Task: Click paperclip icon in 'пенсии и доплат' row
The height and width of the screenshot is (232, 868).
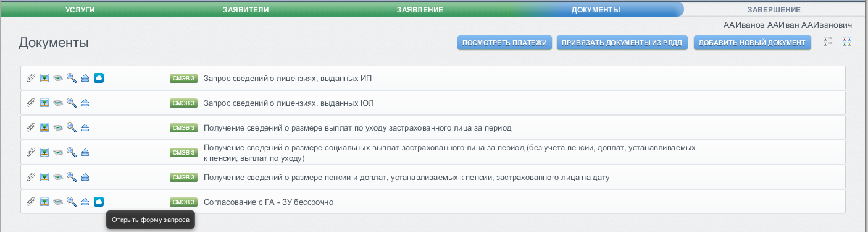Action: coord(30,177)
